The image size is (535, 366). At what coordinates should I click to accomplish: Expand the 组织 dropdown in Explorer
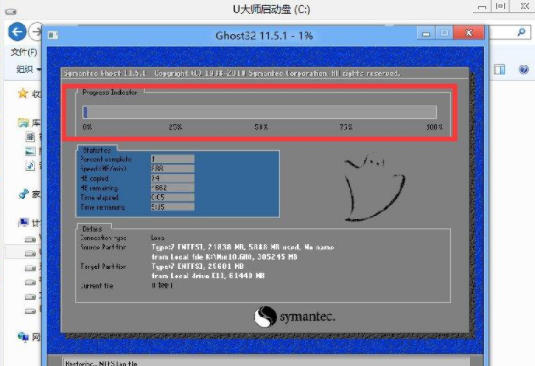(29, 69)
